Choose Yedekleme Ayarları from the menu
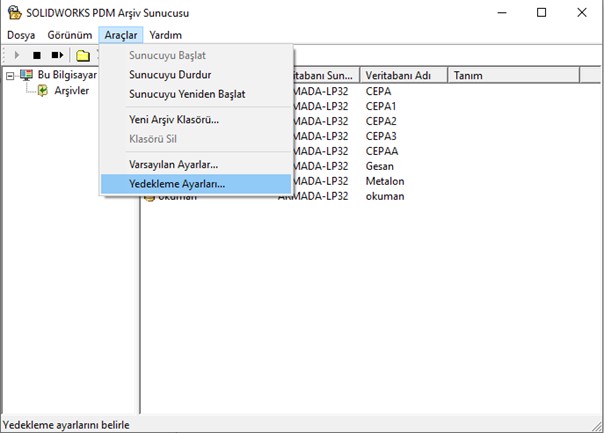Screen dimensions: 604x433 (177, 184)
